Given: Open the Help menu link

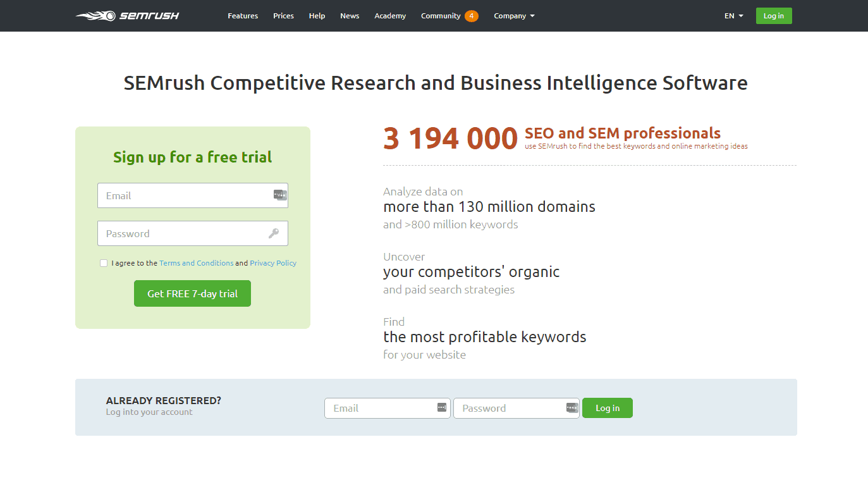Looking at the screenshot, I should pos(317,16).
